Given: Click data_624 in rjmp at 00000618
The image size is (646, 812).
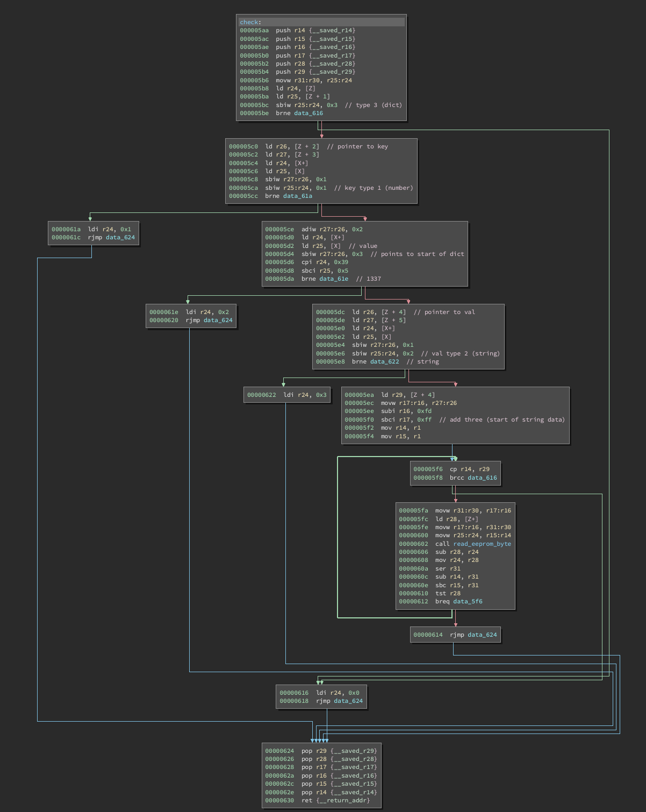Looking at the screenshot, I should tap(348, 701).
